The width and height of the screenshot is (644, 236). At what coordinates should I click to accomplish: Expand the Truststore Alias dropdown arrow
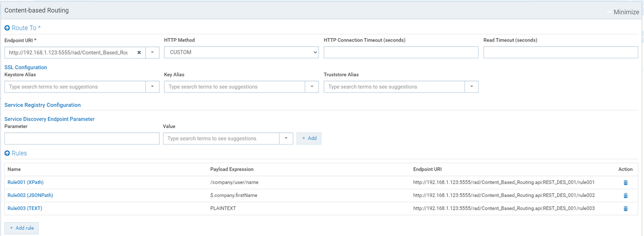tap(471, 87)
